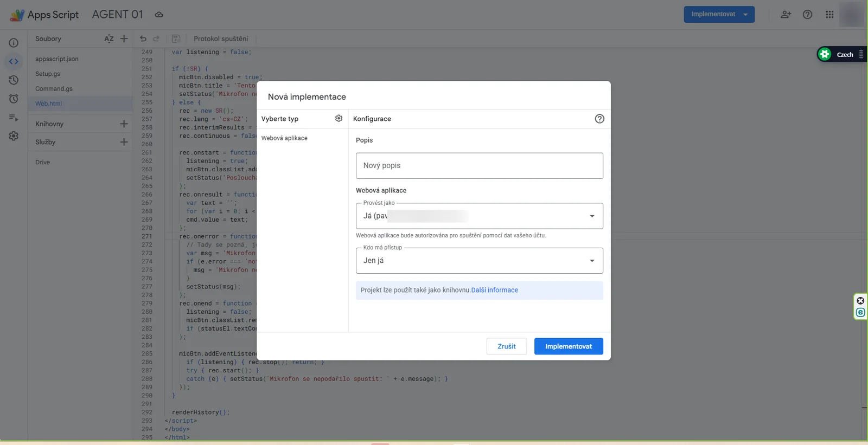Click the Služby section header

pos(46,142)
